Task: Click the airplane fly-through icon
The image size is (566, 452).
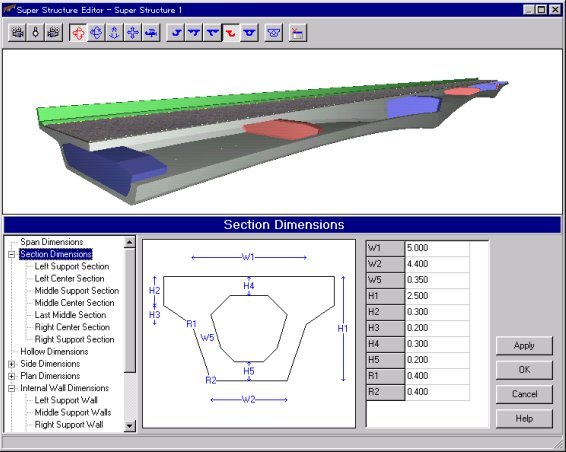Action: (151, 33)
